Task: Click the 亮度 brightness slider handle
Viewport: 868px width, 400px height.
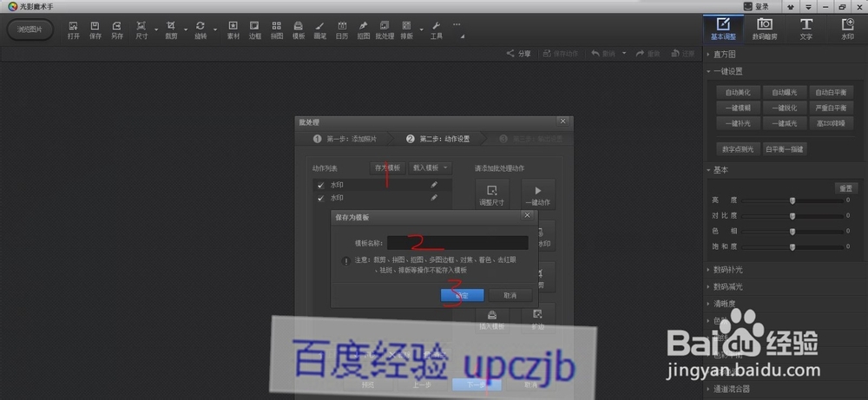Action: pyautogui.click(x=792, y=200)
